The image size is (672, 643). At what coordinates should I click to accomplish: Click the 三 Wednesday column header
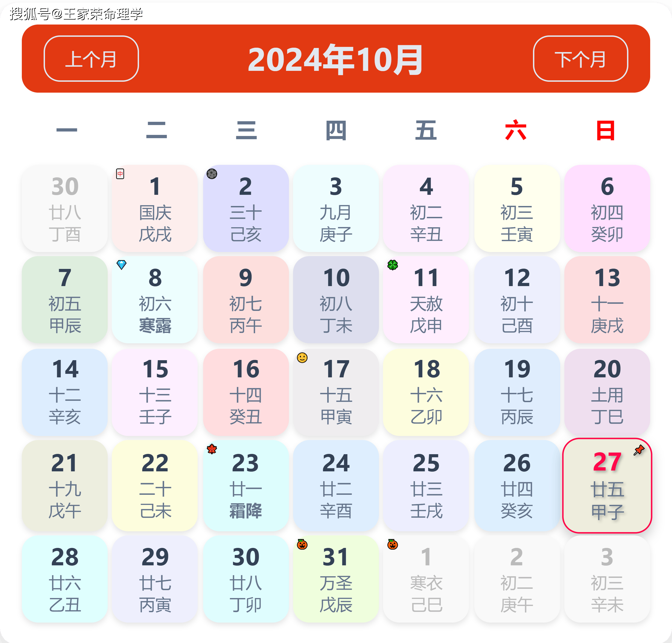(x=246, y=130)
